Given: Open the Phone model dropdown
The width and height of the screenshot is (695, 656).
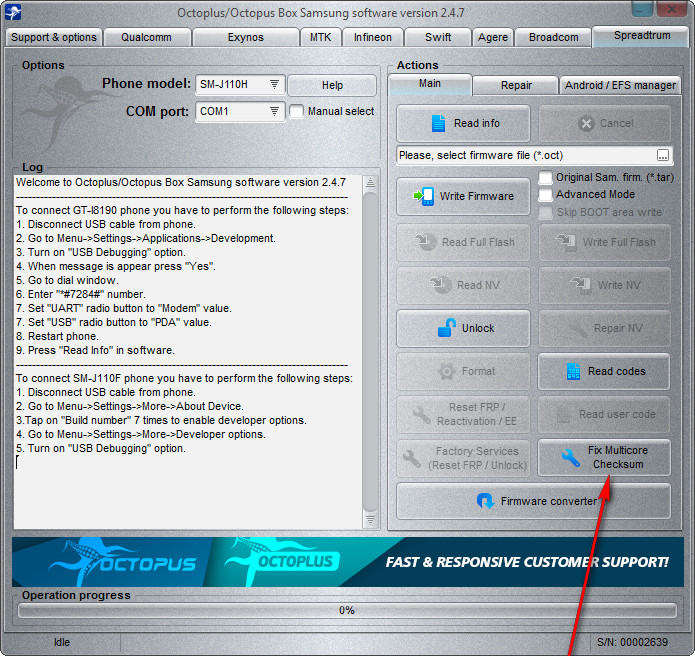Looking at the screenshot, I should 240,84.
